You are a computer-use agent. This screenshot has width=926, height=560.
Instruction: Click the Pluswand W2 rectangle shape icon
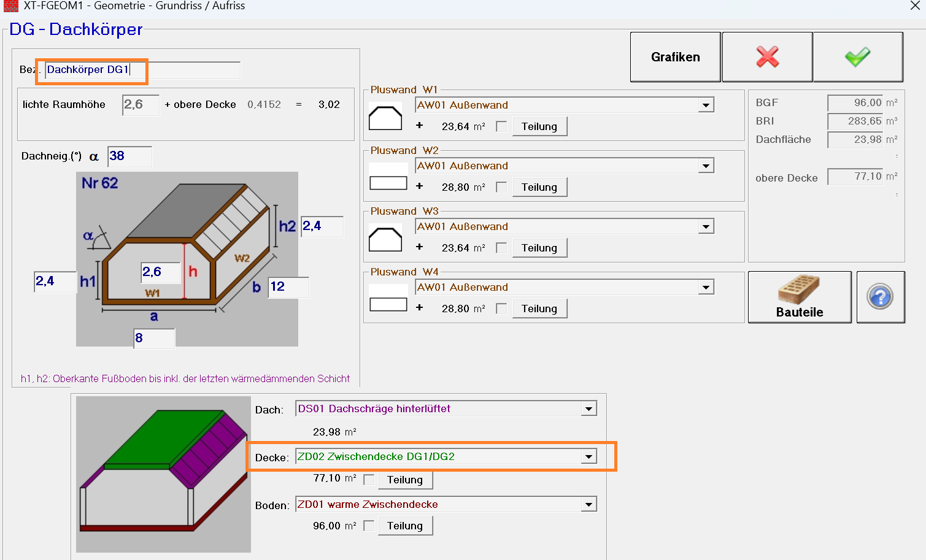point(388,183)
